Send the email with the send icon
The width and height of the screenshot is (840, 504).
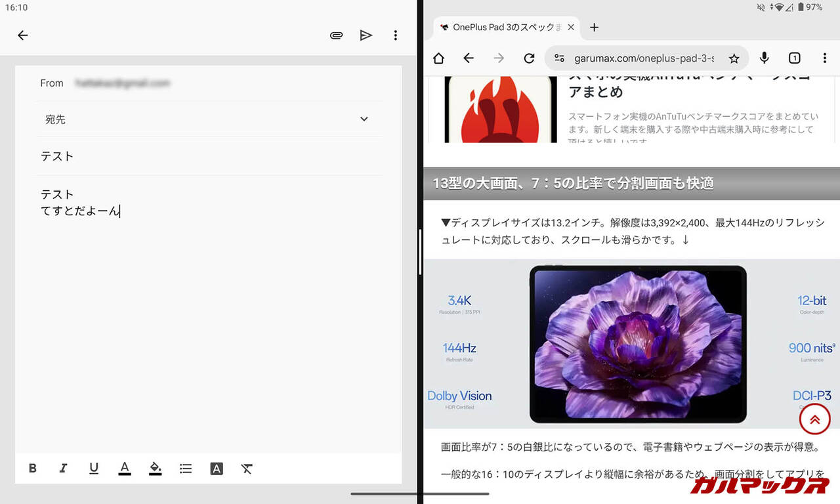366,35
